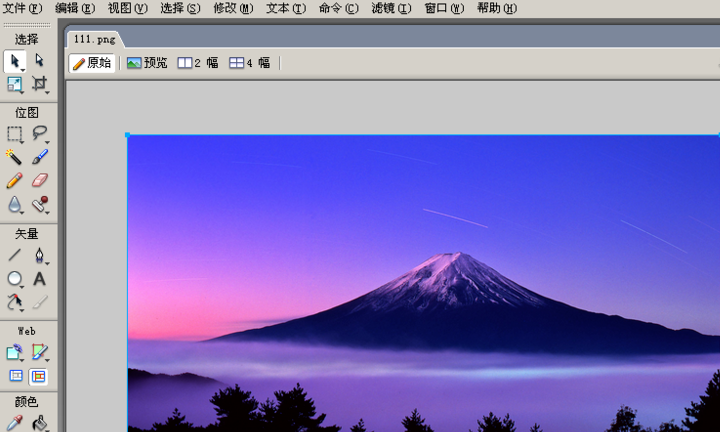Select the Slice tool
The image size is (720, 432).
click(39, 352)
